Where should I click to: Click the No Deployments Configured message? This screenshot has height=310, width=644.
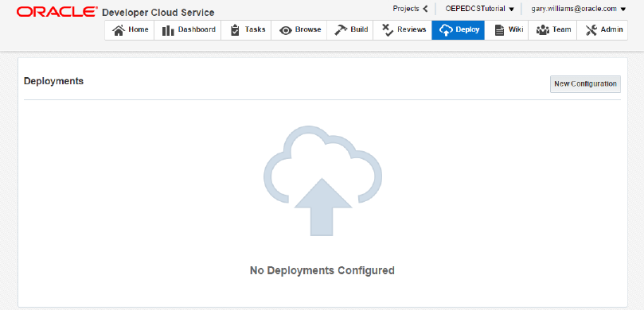pyautogui.click(x=322, y=270)
